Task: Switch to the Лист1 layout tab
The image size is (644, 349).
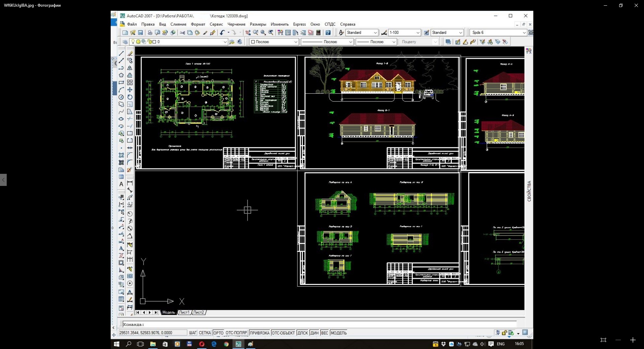Action: tap(184, 312)
